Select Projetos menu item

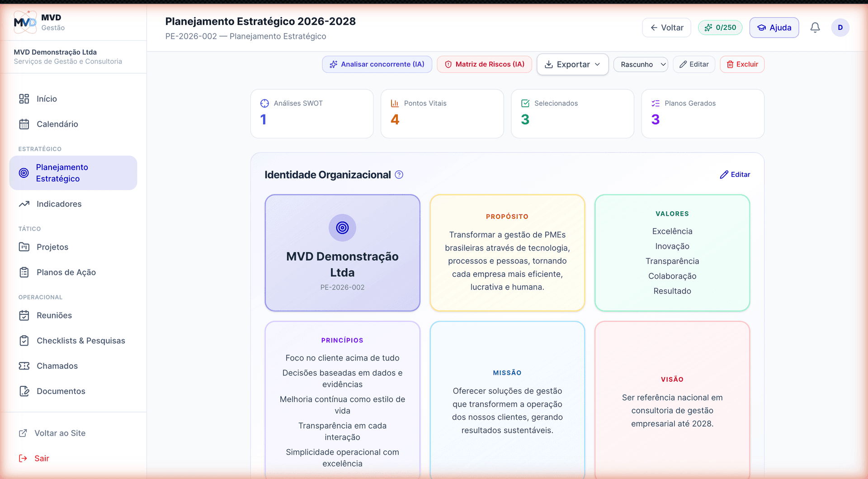(73, 247)
